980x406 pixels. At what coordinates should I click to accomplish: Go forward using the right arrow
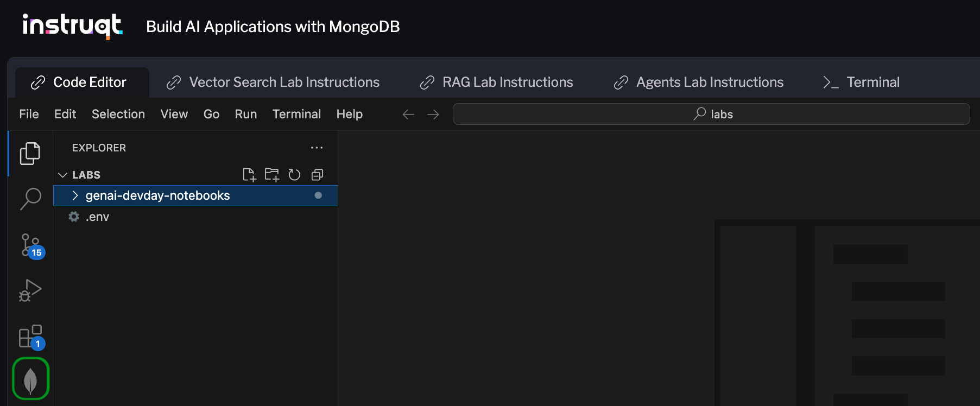tap(433, 115)
